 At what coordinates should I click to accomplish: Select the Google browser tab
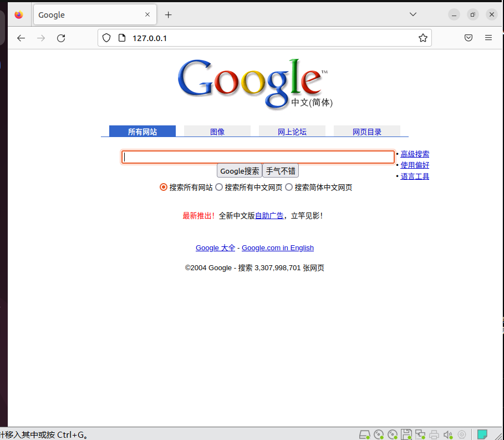(95, 15)
